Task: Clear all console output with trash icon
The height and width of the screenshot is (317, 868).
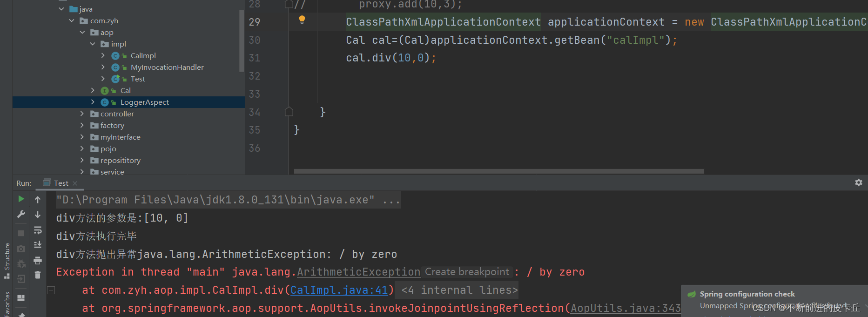Action: tap(38, 275)
